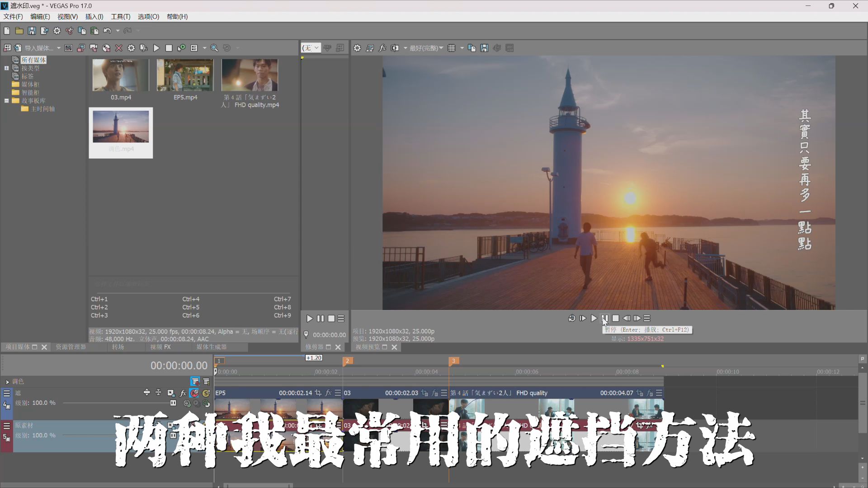
Task: Click the overlays grid icon in preview
Action: tap(451, 48)
